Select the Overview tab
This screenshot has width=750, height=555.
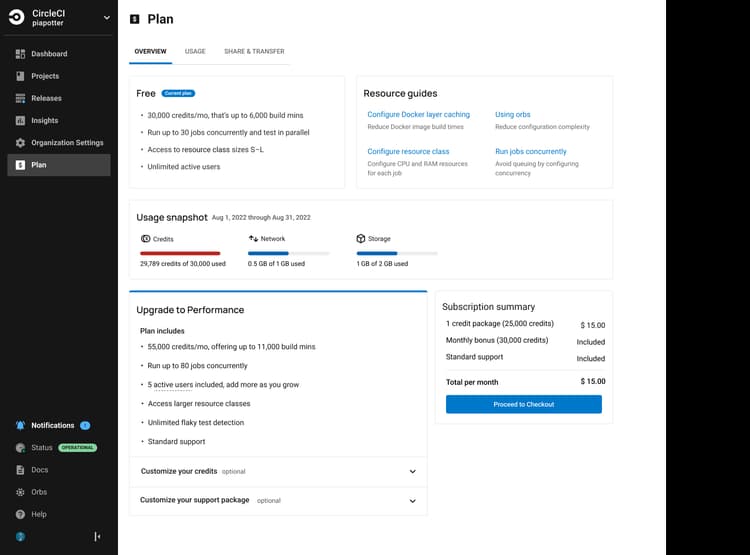[x=150, y=52]
